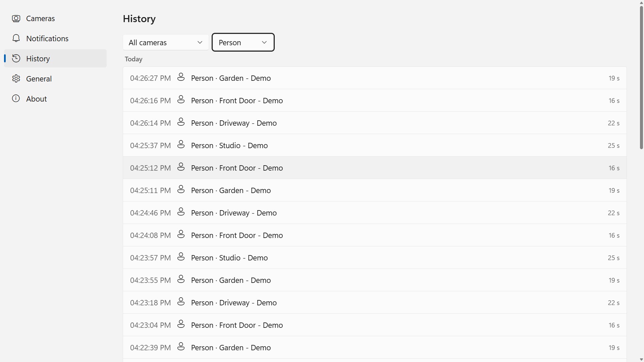Click person icon in 04:26:16 PM row
Image resolution: width=644 pixels, height=362 pixels.
point(181,100)
